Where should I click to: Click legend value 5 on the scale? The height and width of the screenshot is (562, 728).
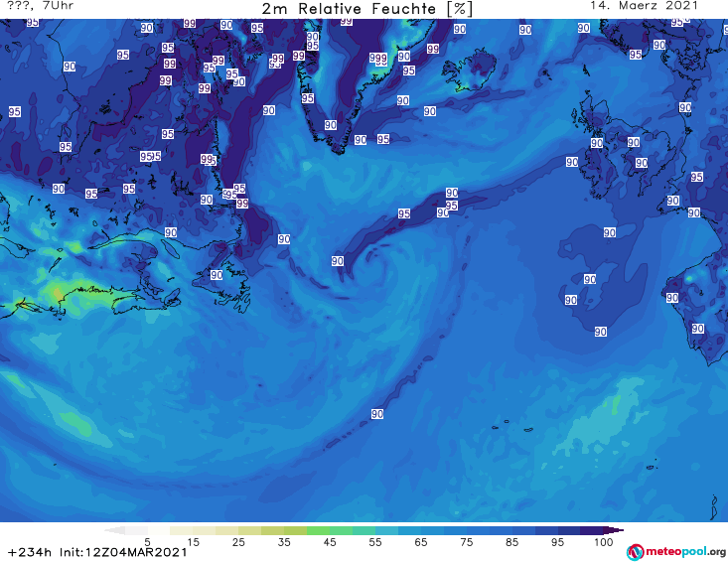(x=147, y=542)
